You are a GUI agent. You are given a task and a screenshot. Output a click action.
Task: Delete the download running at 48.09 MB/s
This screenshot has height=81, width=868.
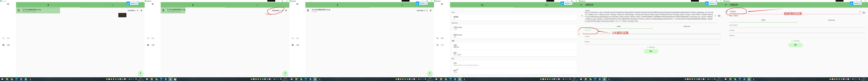286,10
